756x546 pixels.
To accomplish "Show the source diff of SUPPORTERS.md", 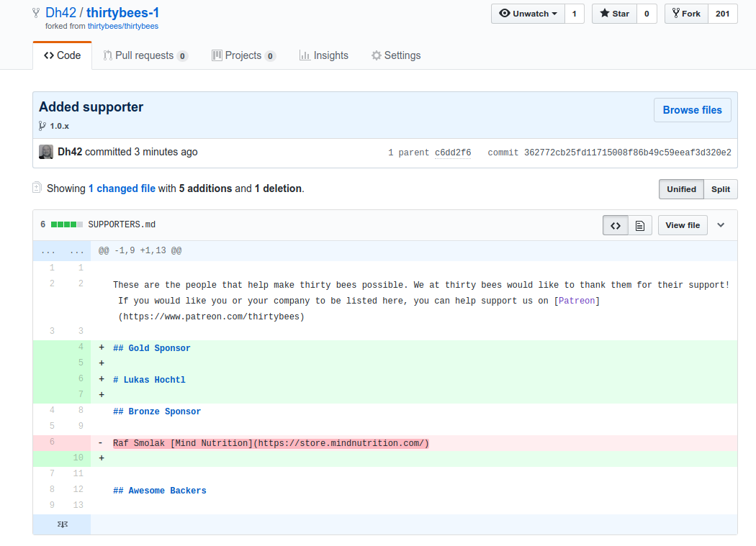I will click(615, 225).
